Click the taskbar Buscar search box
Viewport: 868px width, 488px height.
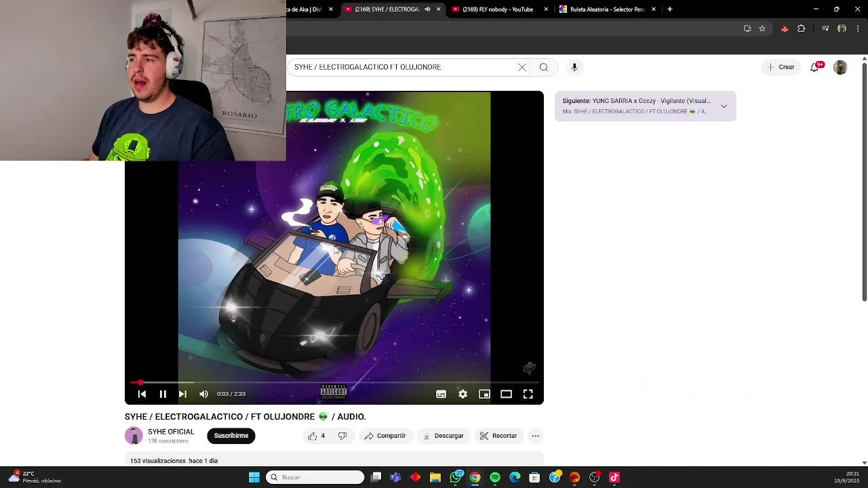(315, 477)
